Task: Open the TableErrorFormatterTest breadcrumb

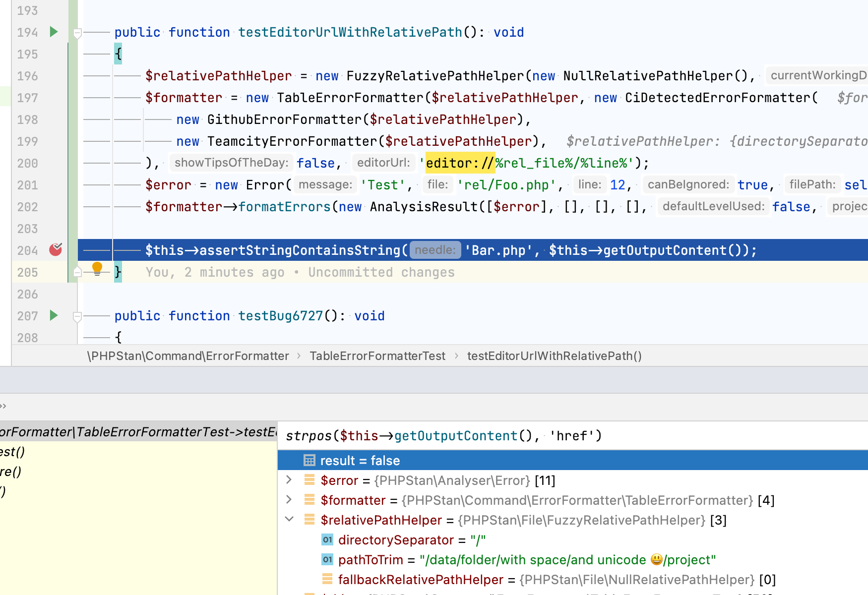Action: tap(377, 356)
